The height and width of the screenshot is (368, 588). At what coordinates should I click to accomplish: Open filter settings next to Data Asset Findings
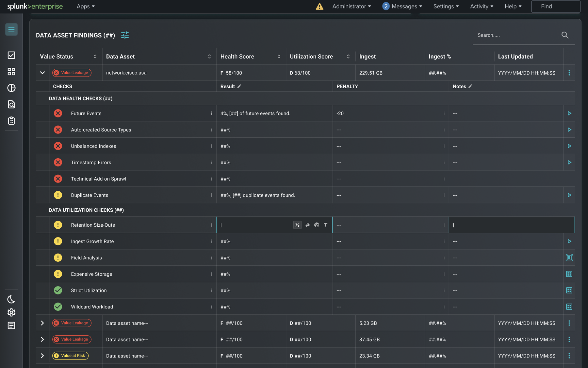click(125, 35)
